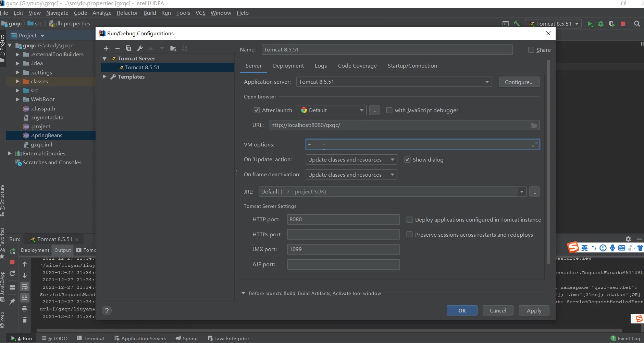Remove selected configuration with minus icon
Image resolution: width=644 pixels, height=343 pixels.
pyautogui.click(x=117, y=48)
